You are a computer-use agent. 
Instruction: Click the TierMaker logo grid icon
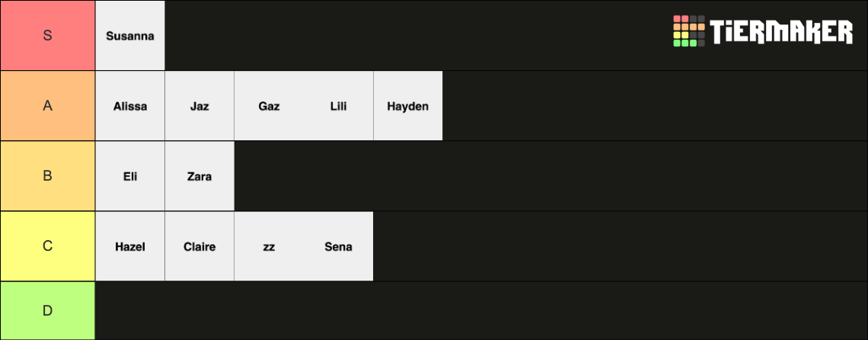688,31
